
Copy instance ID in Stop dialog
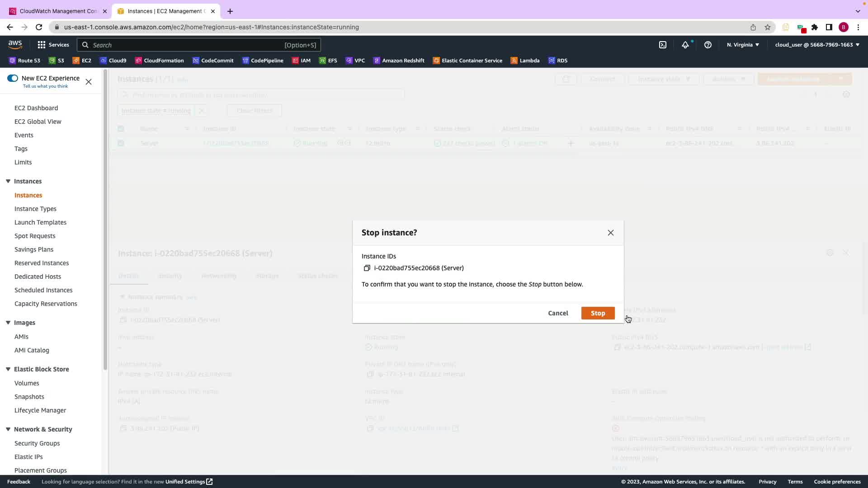367,268
